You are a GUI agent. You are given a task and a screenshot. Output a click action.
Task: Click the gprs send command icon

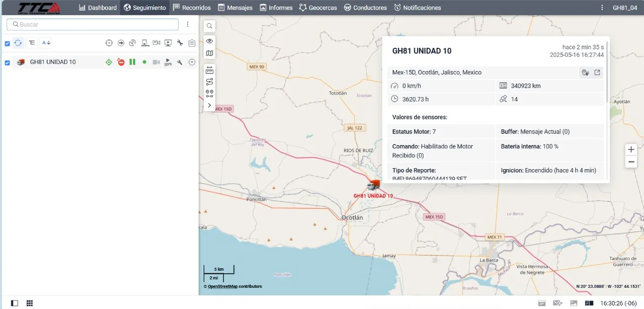tap(168, 62)
